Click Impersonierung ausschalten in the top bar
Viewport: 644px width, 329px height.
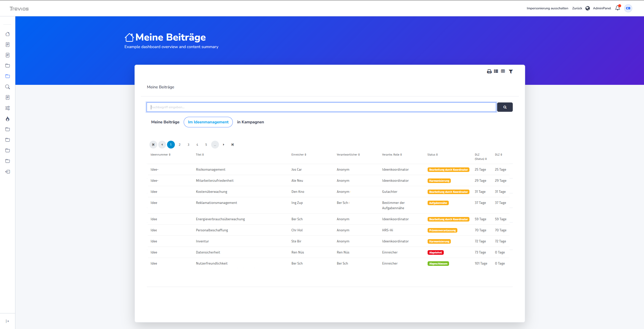[547, 8]
